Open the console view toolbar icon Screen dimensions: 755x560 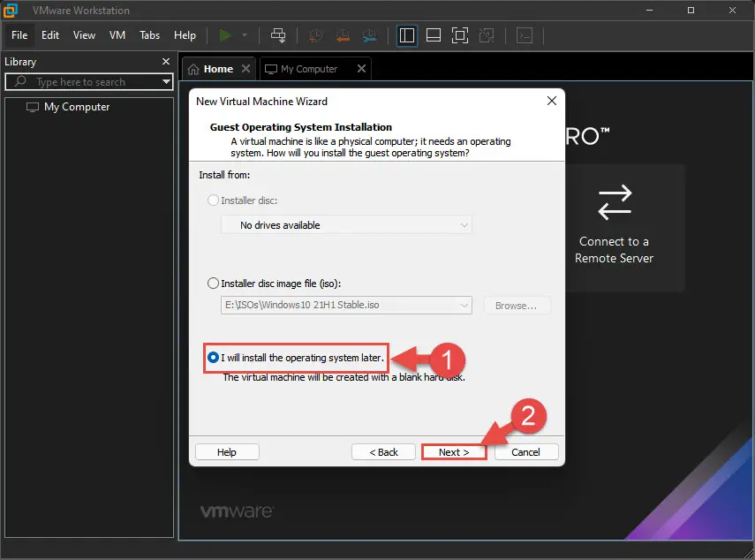tap(525, 35)
